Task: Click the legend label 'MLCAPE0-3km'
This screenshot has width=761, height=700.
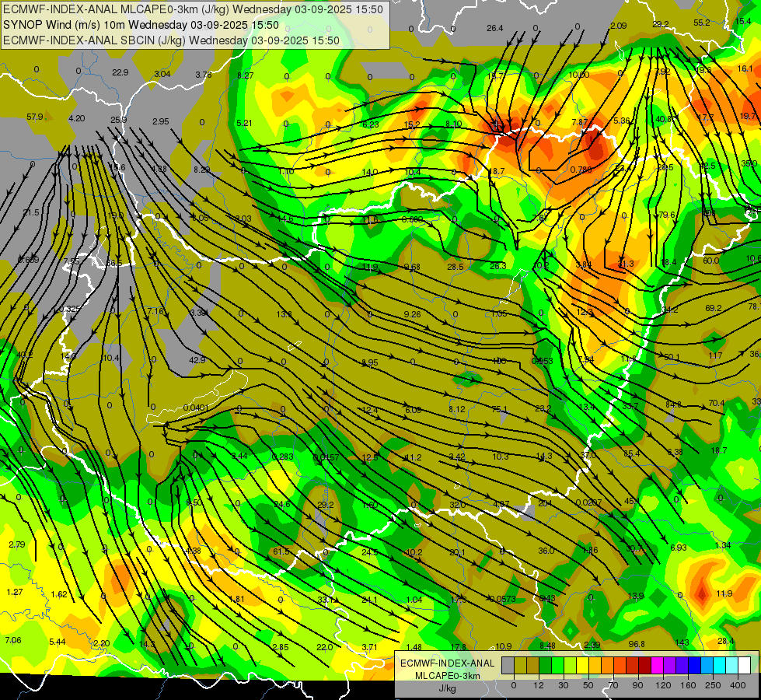Action: (447, 676)
